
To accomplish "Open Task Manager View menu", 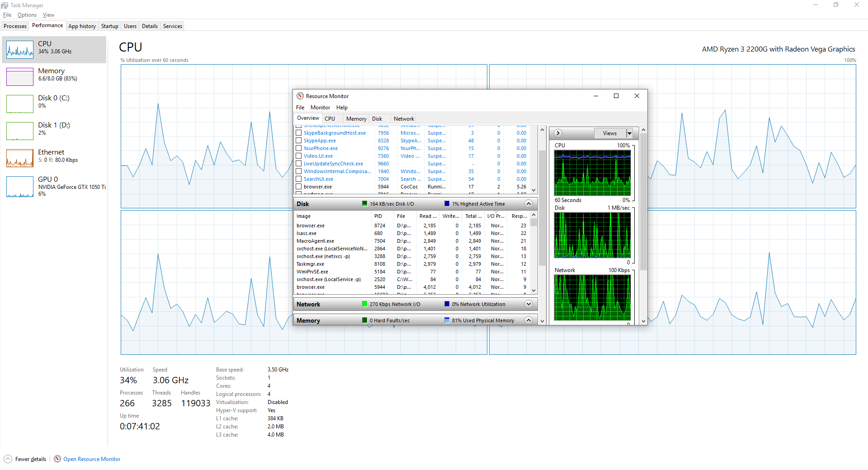I will point(48,15).
